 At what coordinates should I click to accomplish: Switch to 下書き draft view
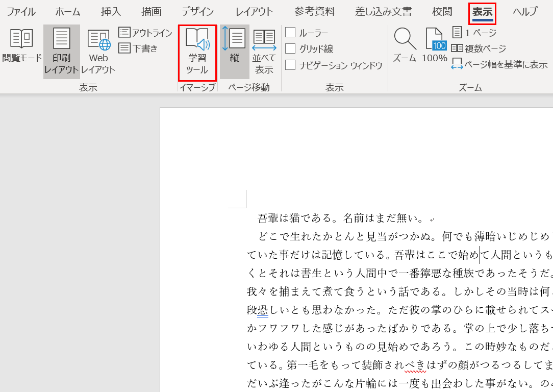point(138,48)
